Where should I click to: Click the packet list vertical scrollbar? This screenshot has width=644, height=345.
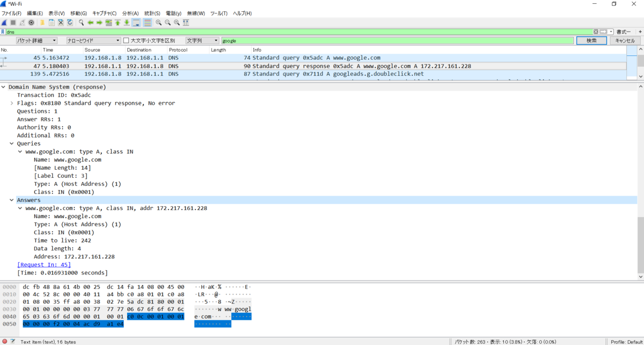641,63
